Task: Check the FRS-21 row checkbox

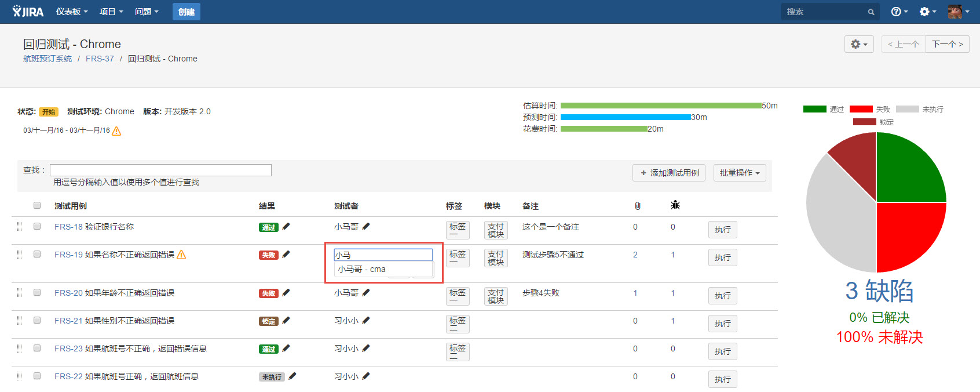Action: [x=37, y=320]
